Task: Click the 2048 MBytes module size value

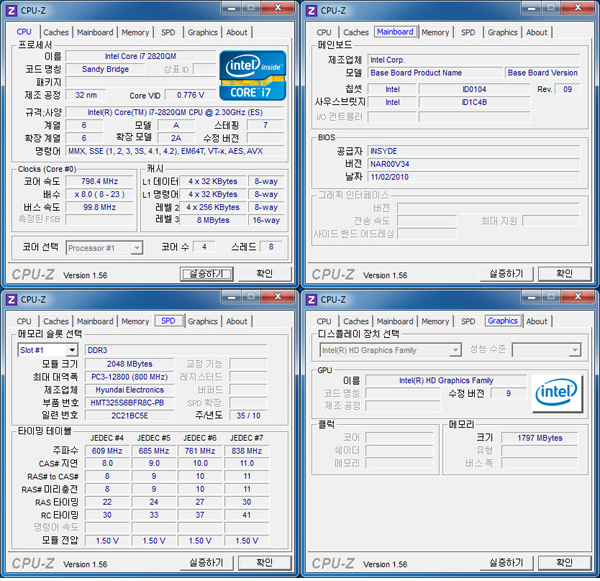Action: pos(129,364)
